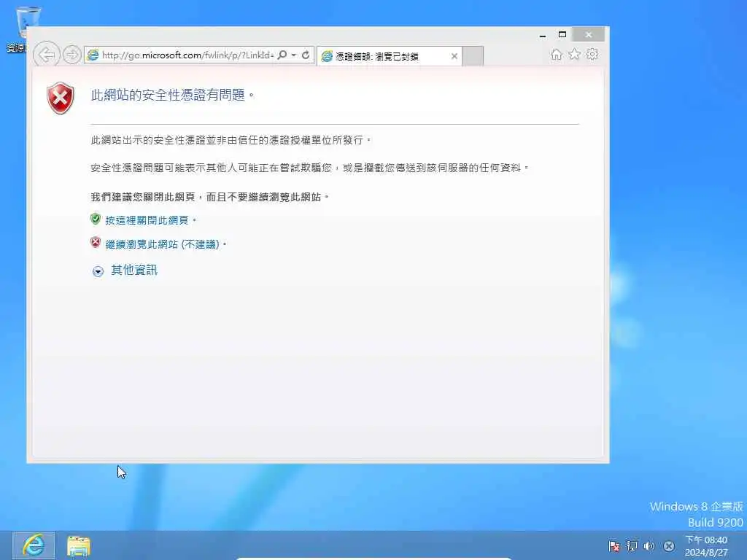
Task: Click the green shield icon beside close link
Action: coord(96,219)
